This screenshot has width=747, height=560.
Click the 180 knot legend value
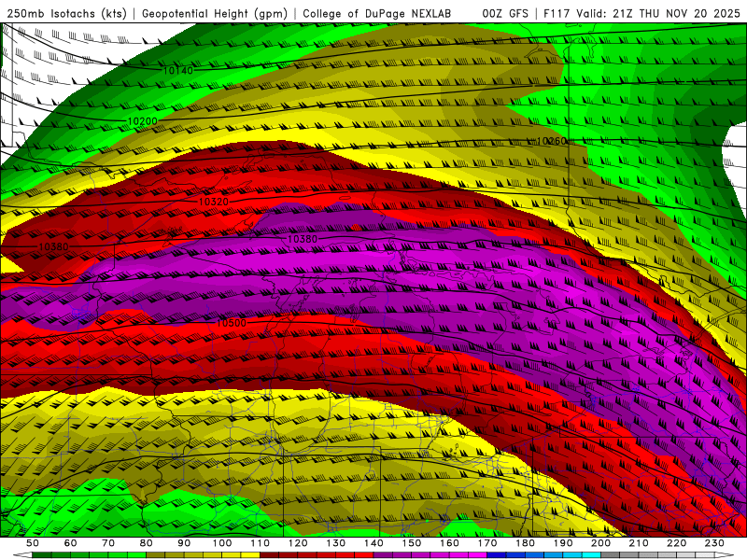[526, 543]
